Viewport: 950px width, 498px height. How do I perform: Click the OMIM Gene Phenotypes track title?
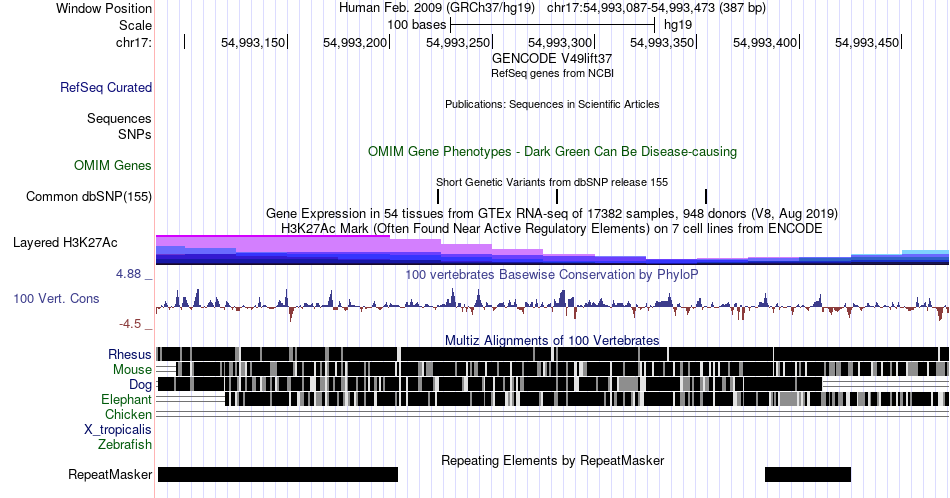(x=552, y=151)
